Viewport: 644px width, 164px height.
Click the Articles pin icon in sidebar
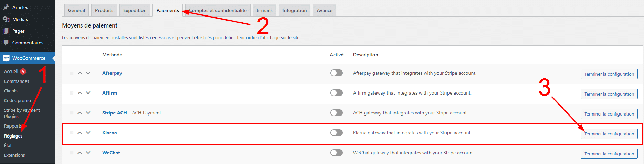[x=6, y=7]
